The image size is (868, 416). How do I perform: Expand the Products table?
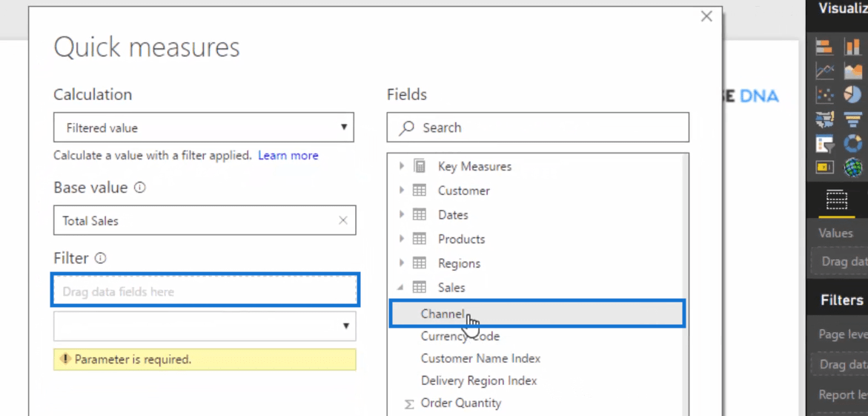point(401,239)
